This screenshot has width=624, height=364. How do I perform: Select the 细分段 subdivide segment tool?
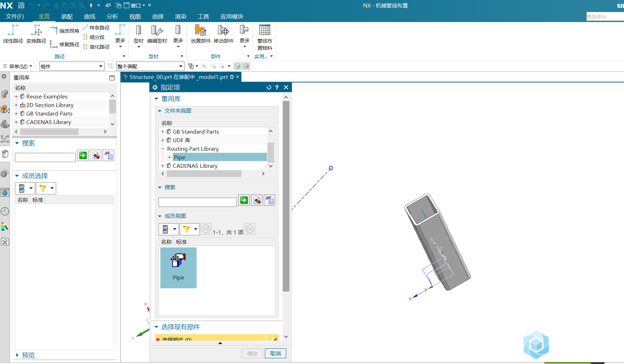94,37
